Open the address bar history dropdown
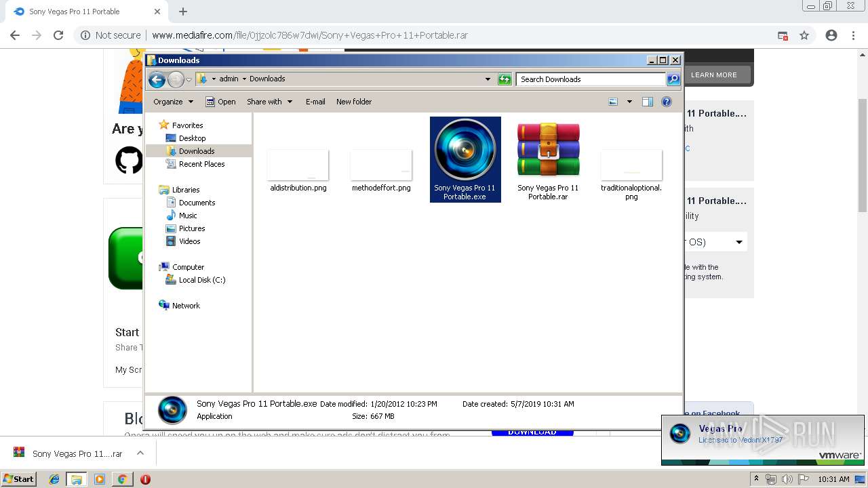868x488 pixels. [488, 79]
